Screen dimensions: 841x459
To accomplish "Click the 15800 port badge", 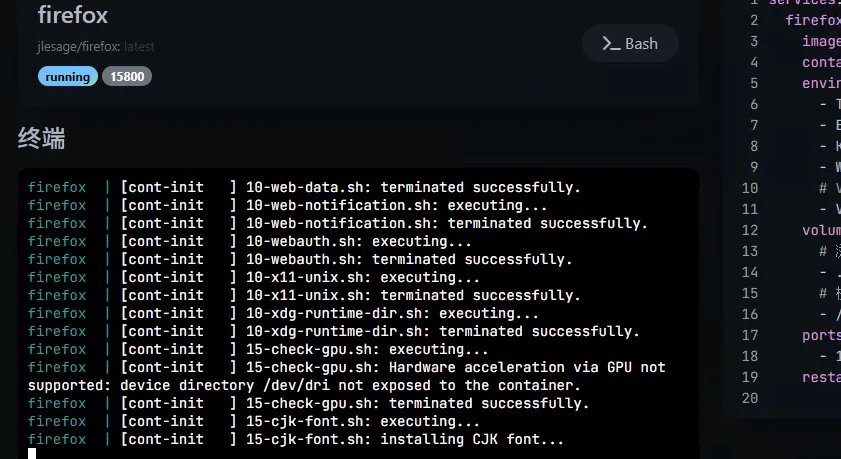I will click(127, 76).
